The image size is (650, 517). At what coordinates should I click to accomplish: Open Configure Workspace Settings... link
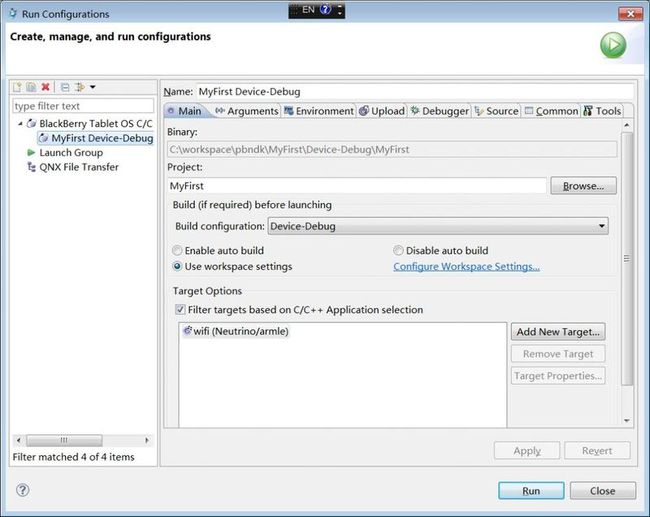pyautogui.click(x=466, y=266)
